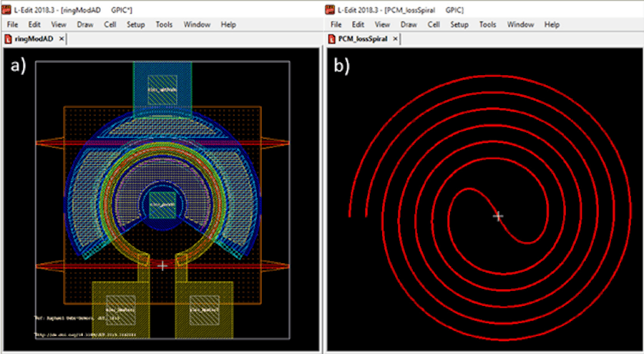Click L-Edit app icon in ringModAD title bar

click(6, 9)
